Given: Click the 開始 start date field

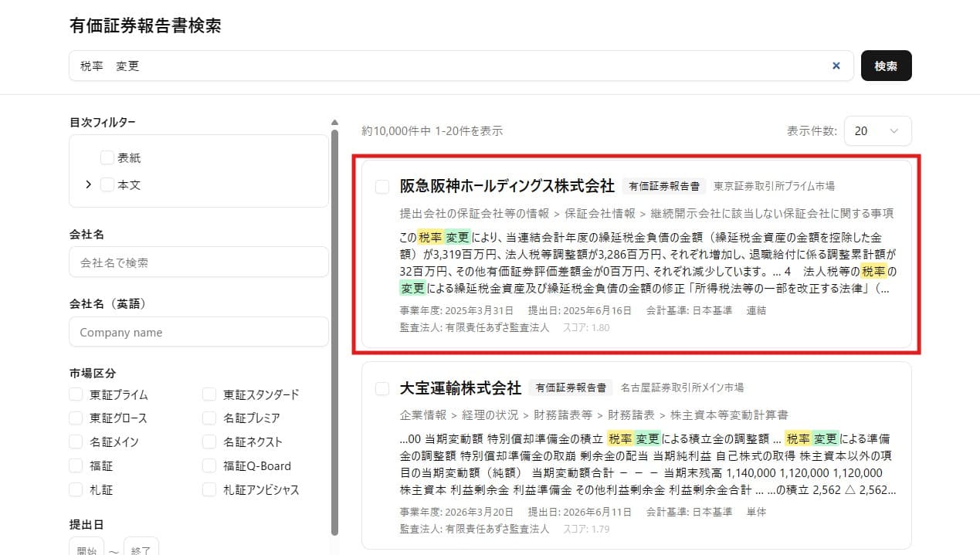Looking at the screenshot, I should (86, 548).
